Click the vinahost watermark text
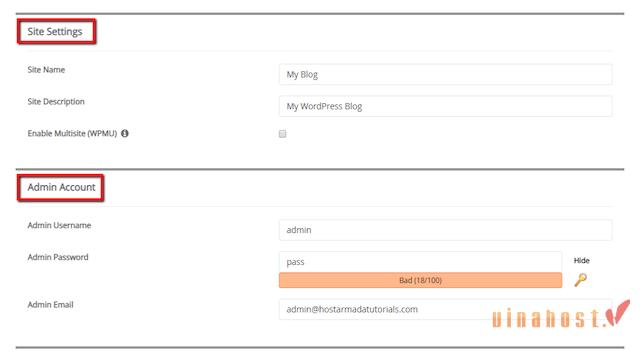Viewport: 640px width, 360px height. tap(546, 318)
